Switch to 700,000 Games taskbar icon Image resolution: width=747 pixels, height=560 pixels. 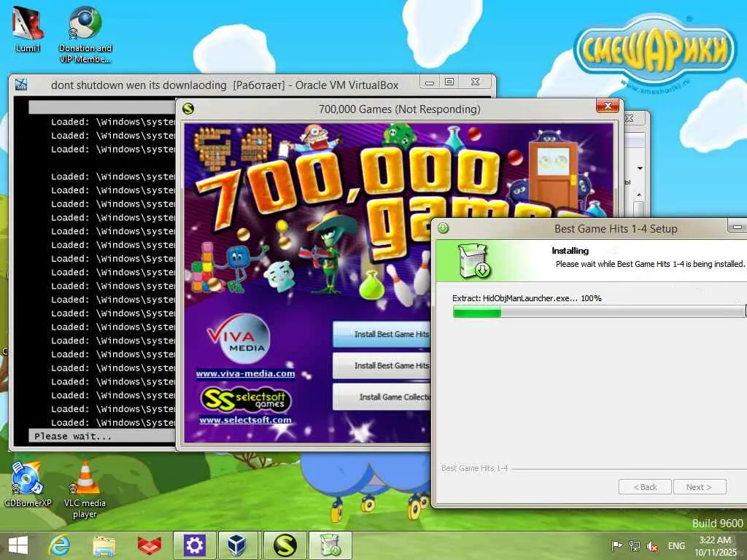click(285, 545)
